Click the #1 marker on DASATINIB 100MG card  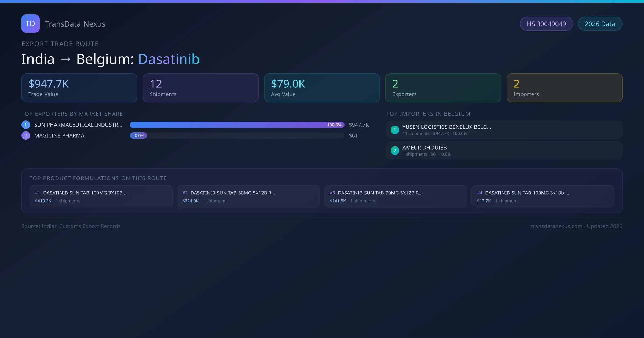click(38, 193)
